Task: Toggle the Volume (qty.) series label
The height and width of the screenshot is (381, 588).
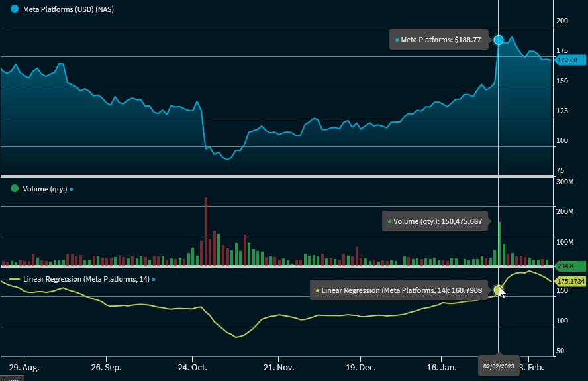Action: click(44, 189)
